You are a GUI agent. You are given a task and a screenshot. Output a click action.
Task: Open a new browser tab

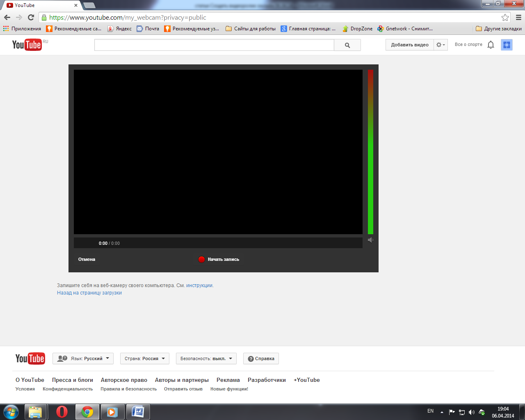click(x=89, y=5)
